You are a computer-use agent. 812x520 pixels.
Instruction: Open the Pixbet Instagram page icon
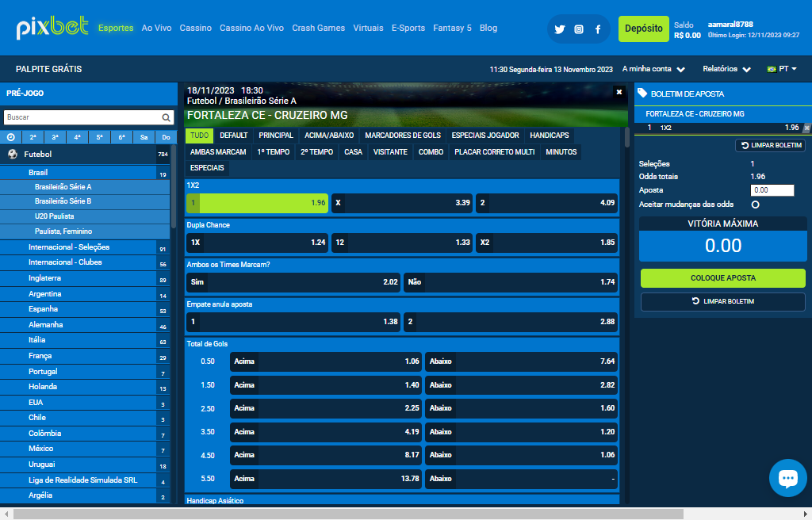coord(579,29)
